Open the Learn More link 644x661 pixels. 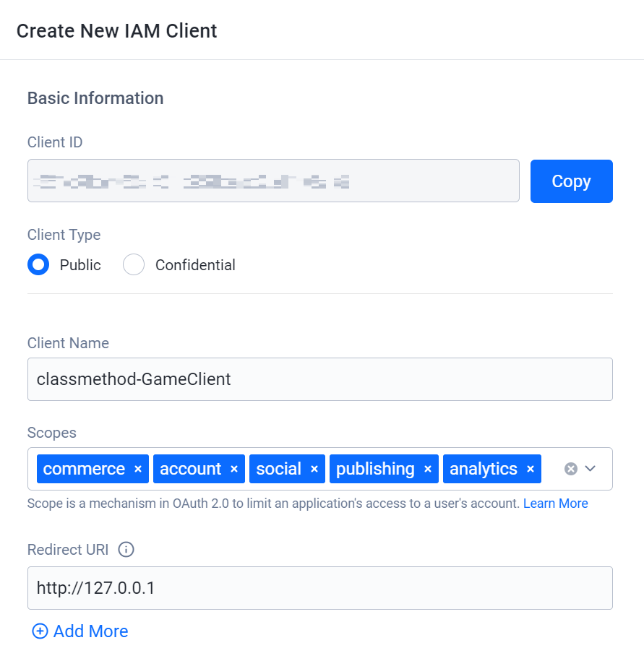(x=555, y=504)
